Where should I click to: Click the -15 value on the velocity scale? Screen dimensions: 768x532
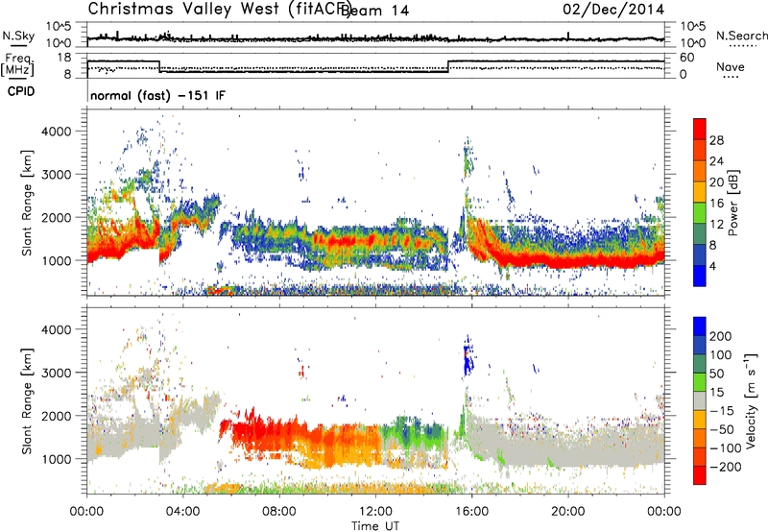(x=722, y=410)
